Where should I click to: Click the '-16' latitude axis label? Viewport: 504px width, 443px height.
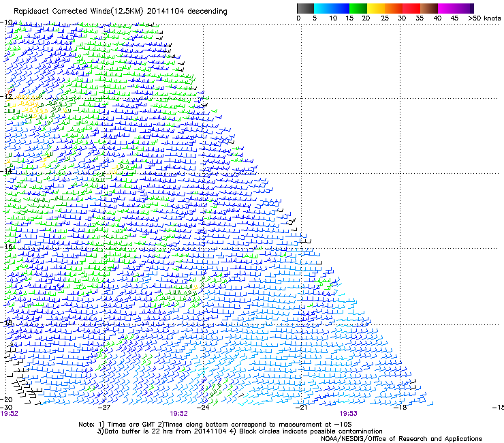click(6, 247)
